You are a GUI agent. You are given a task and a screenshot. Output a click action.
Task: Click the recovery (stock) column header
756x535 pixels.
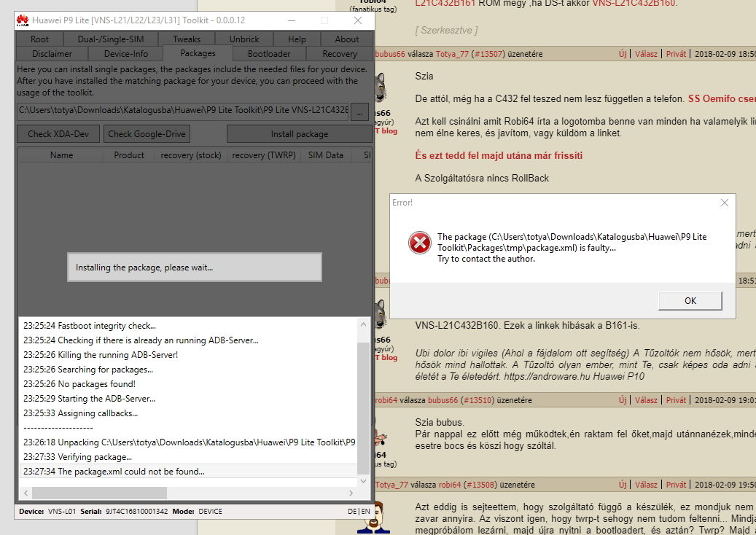click(191, 155)
